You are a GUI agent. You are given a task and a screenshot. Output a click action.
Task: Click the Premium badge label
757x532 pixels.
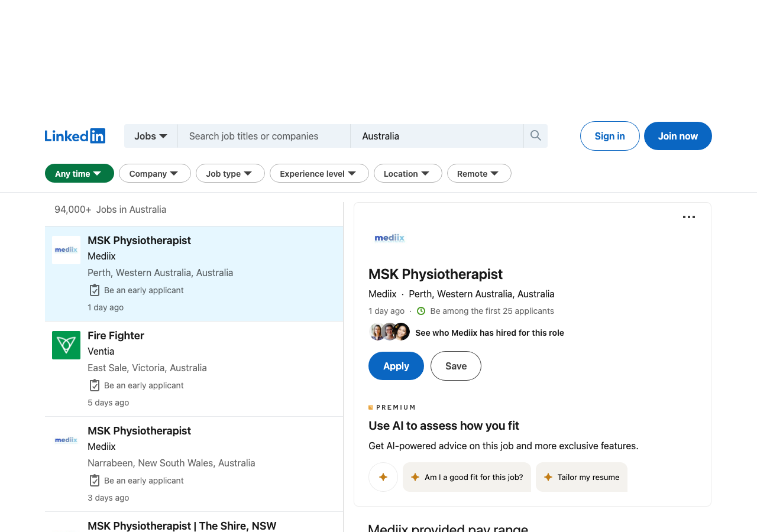point(392,407)
